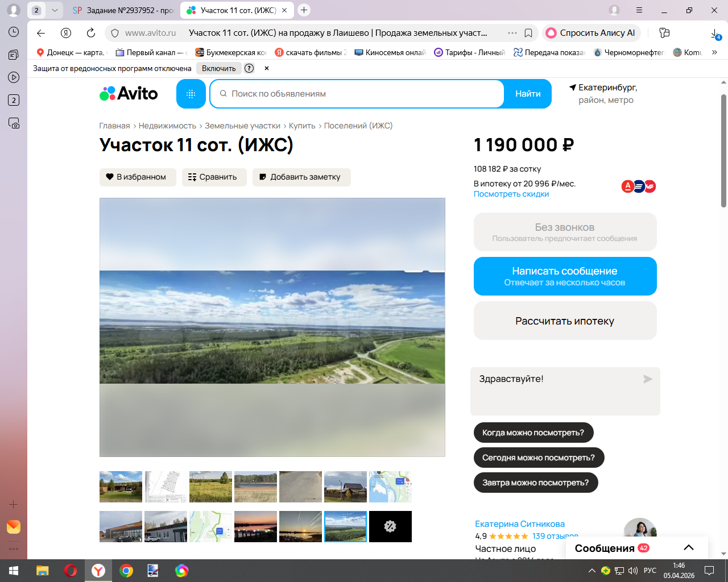Expand the Сообщения chat panel chevron
728x582 pixels.
pos(689,548)
